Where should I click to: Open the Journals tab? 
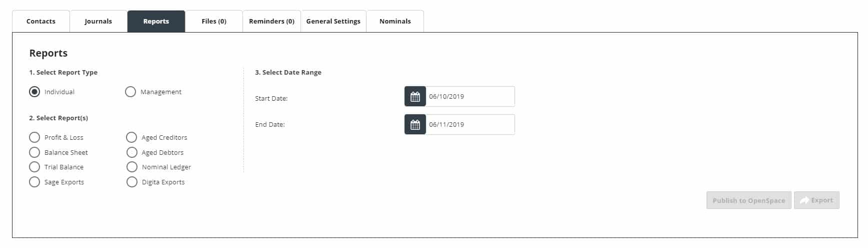[98, 22]
